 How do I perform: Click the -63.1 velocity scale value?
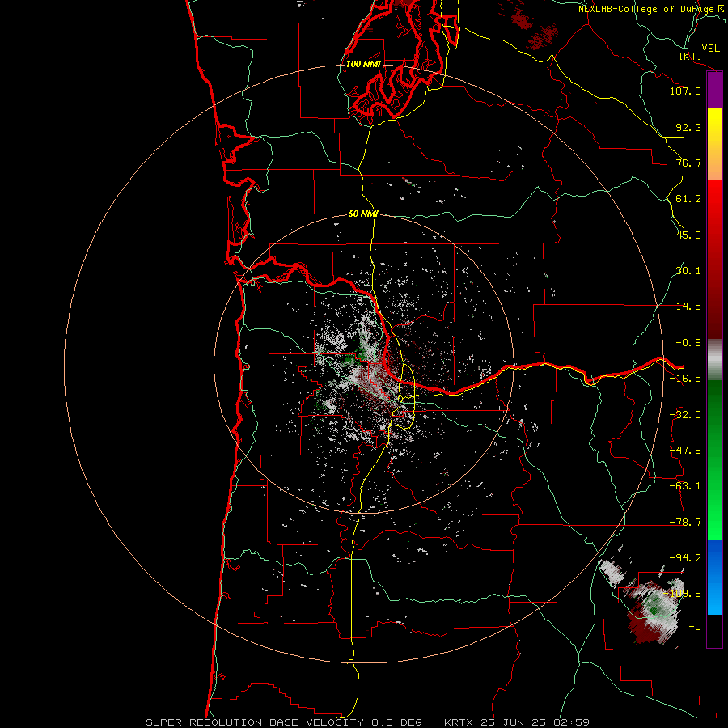[x=685, y=486]
